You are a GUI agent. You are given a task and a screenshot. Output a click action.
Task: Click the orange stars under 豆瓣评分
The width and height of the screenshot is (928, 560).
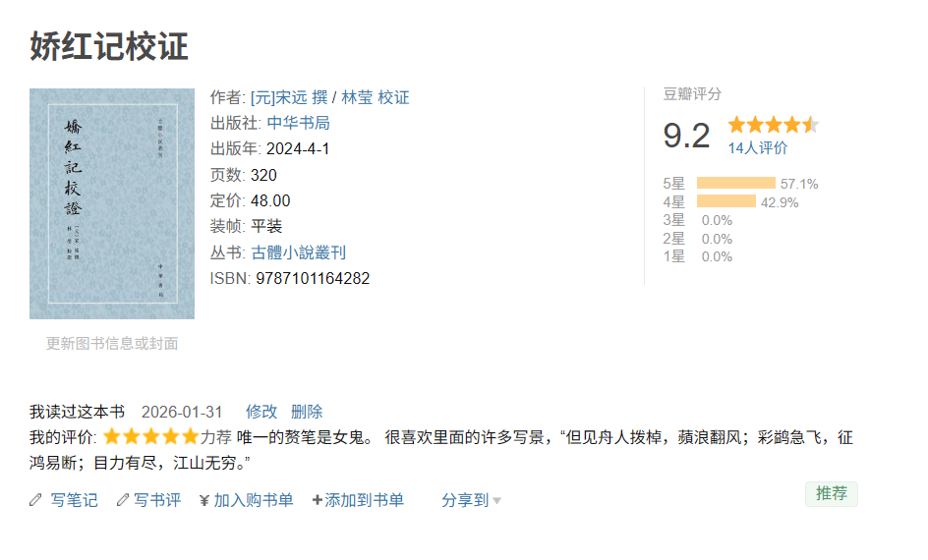pos(773,125)
